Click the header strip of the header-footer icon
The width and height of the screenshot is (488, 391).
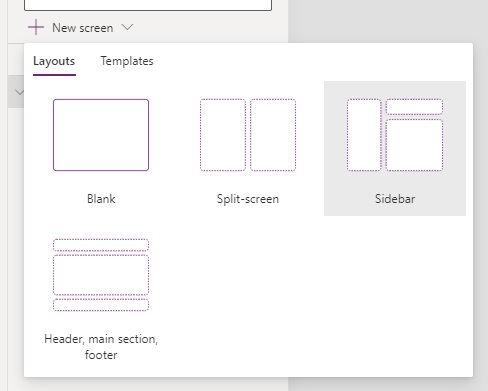click(x=101, y=245)
